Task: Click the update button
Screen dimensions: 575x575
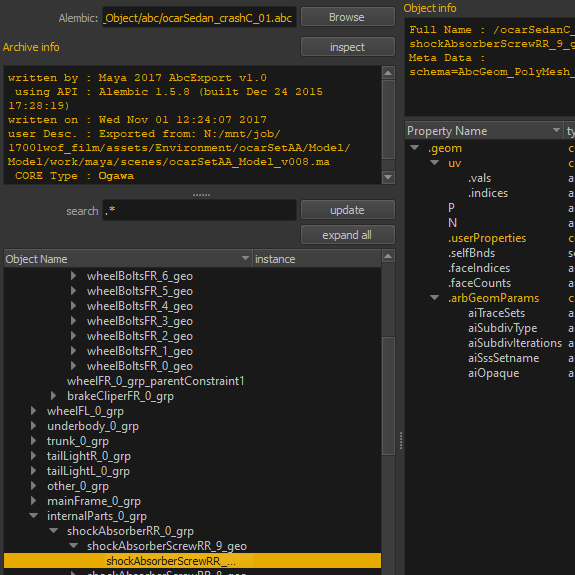Action: pyautogui.click(x=347, y=210)
